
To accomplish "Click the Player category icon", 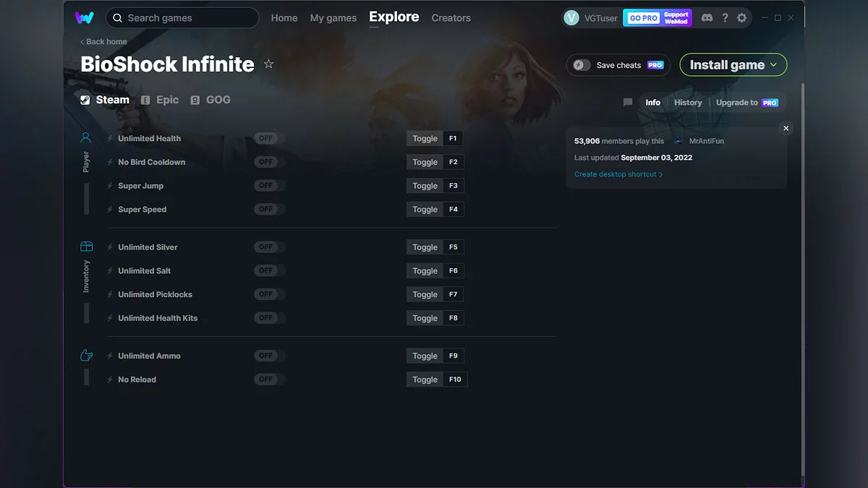I will (x=86, y=137).
